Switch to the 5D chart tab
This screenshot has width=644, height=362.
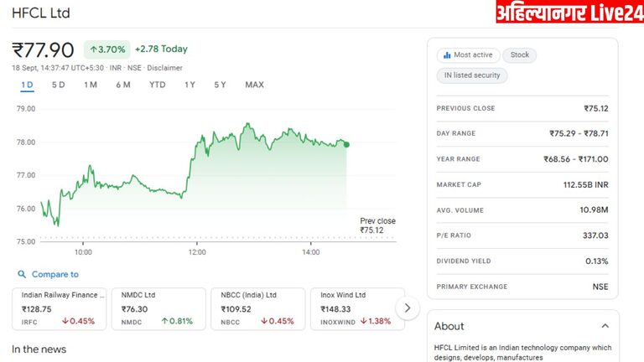(58, 85)
